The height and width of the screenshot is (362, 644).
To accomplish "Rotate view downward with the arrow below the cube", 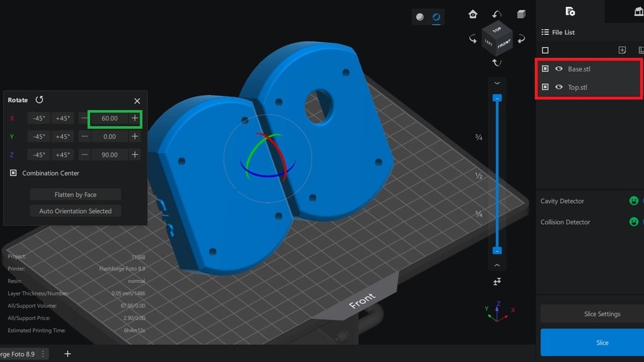I will [x=497, y=63].
